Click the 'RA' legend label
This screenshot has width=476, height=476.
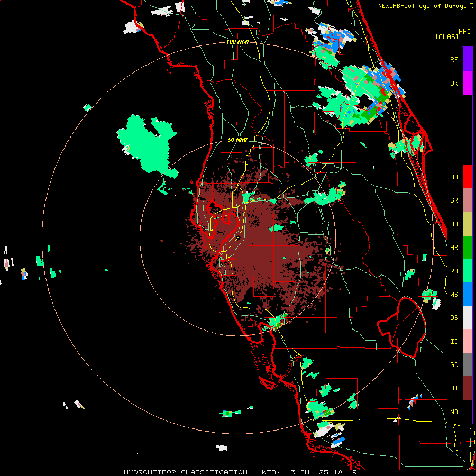click(x=454, y=271)
